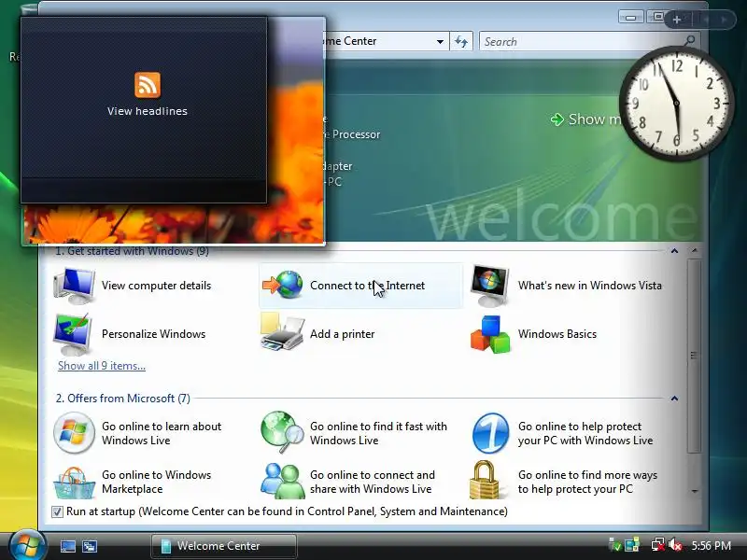Click the Show all 9 items link

coord(102,366)
